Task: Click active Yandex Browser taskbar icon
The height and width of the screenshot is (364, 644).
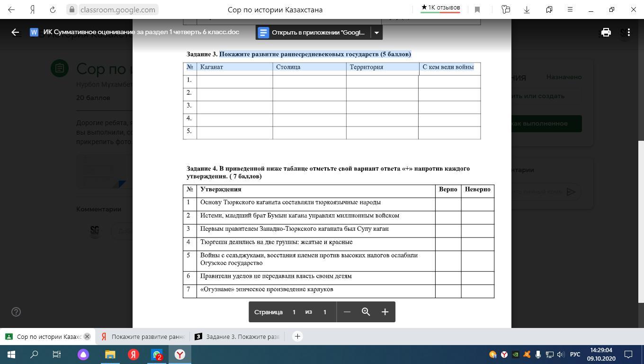Action: point(180,355)
